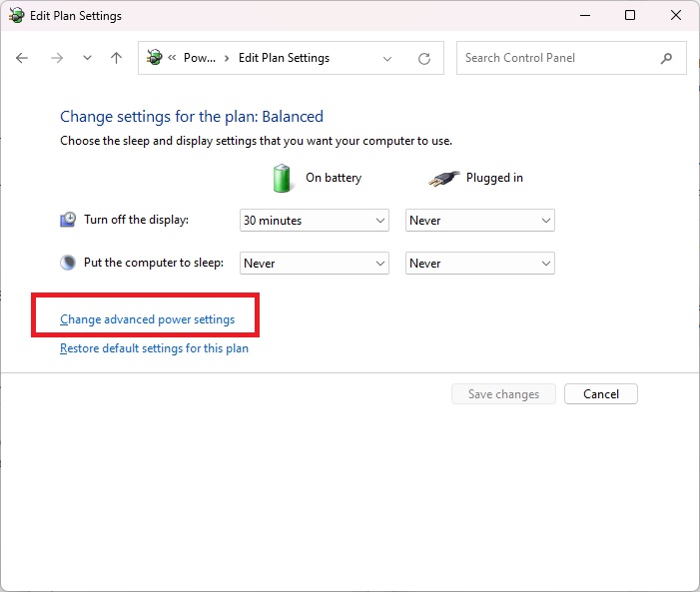Open Change advanced power settings link
The width and height of the screenshot is (700, 592).
(148, 319)
